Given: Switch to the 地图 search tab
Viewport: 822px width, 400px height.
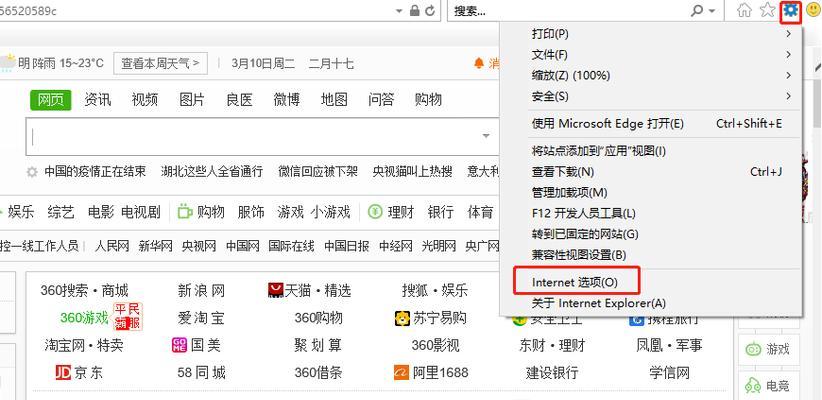Looking at the screenshot, I should [334, 100].
